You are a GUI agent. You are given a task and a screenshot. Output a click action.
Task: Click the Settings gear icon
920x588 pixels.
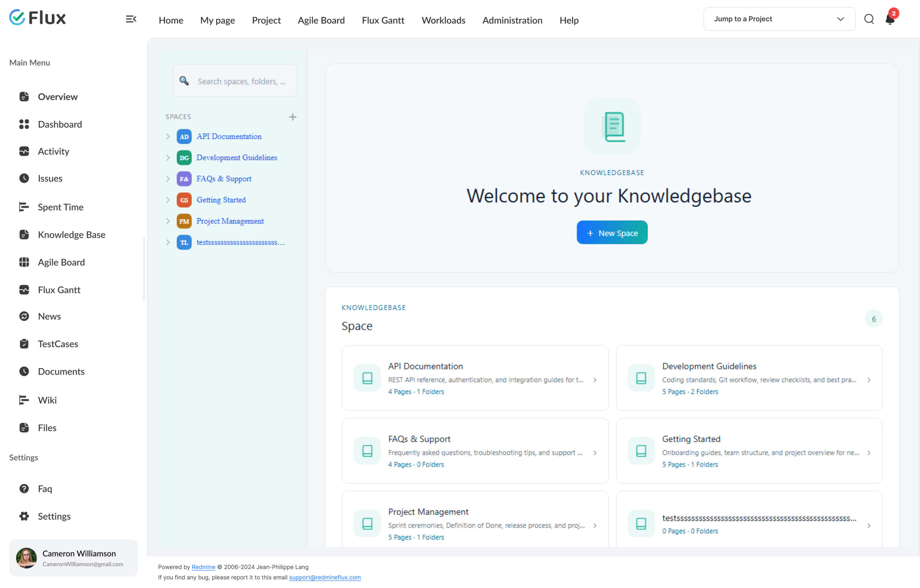24,516
